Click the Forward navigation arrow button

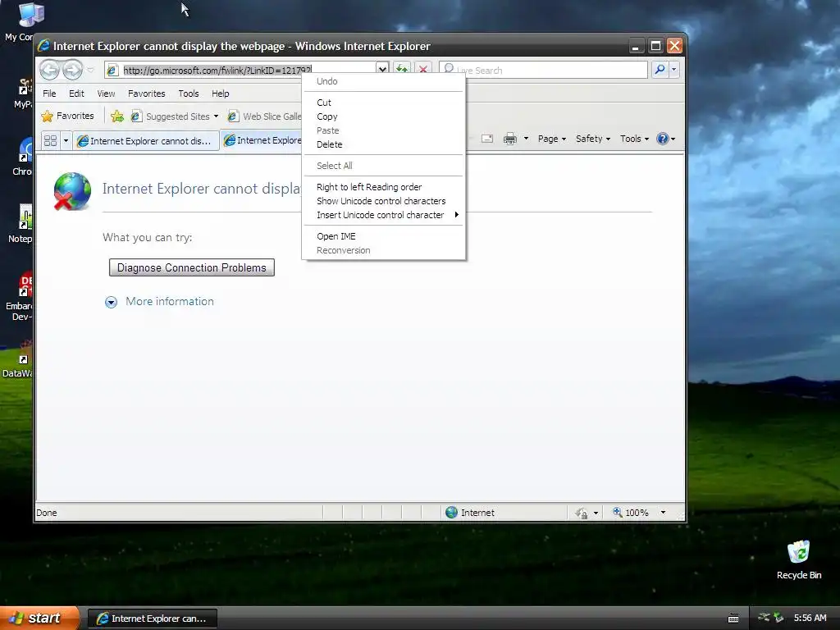(72, 70)
